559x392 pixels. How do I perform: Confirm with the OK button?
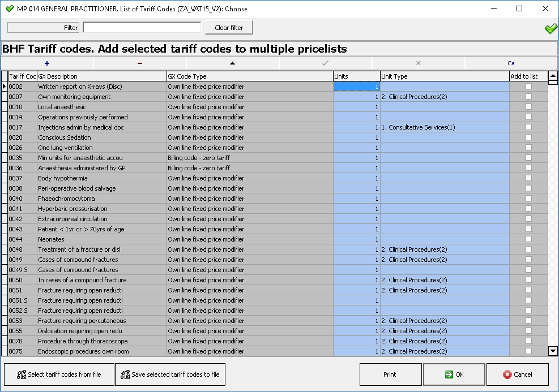tap(454, 374)
